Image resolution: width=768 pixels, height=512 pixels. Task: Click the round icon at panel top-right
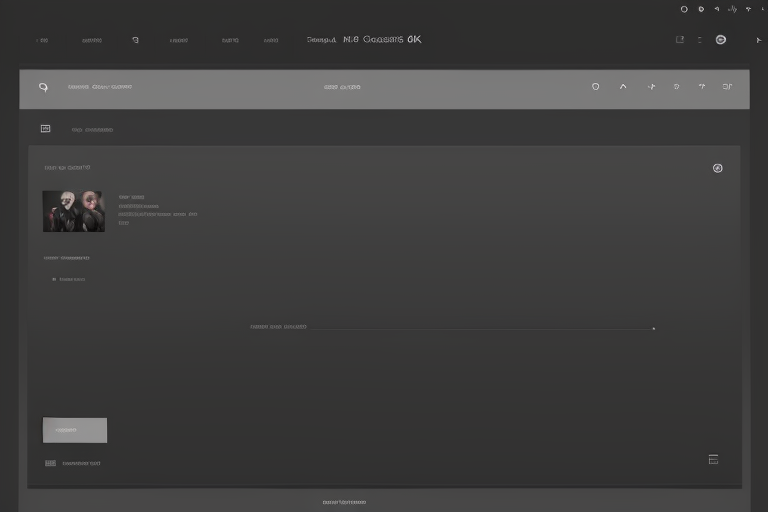pyautogui.click(x=717, y=168)
